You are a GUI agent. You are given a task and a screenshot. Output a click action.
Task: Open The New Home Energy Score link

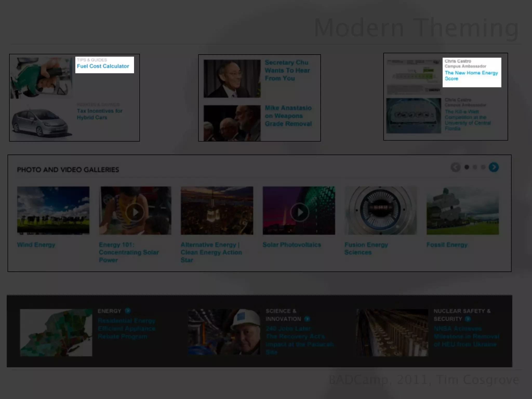(471, 76)
